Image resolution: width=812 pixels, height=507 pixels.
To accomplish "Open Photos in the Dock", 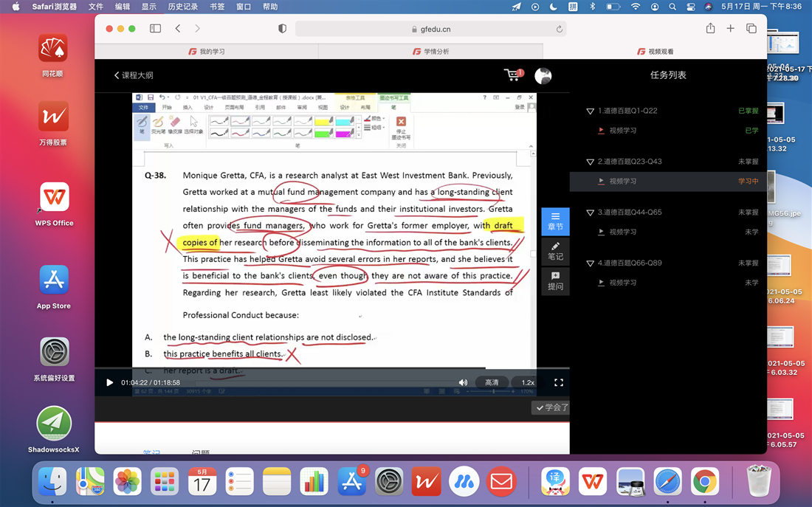I will [x=127, y=482].
